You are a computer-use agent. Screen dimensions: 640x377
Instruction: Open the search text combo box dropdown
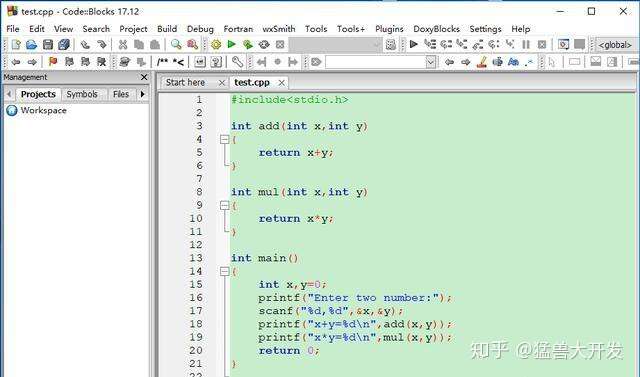[x=431, y=62]
